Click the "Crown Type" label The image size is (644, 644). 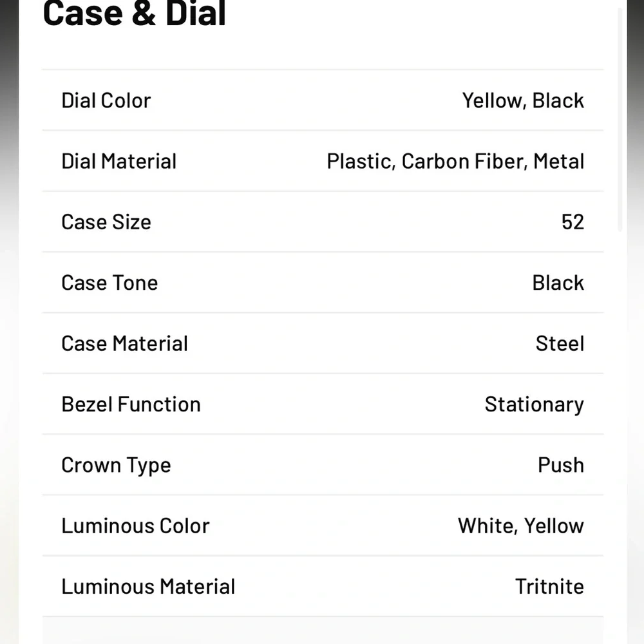coord(116,465)
